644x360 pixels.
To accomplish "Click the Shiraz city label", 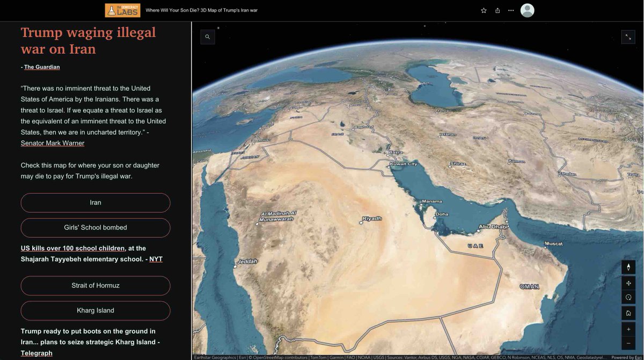I will point(458,163).
